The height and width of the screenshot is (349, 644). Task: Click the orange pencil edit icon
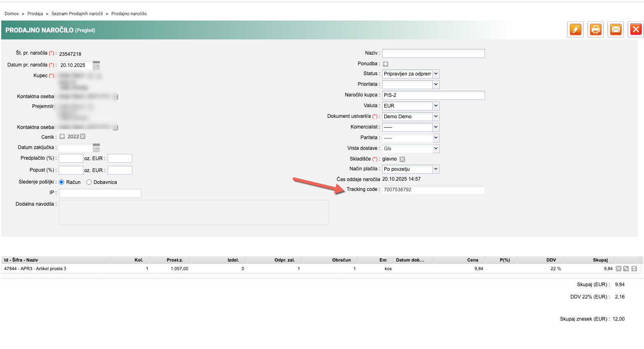(x=575, y=30)
